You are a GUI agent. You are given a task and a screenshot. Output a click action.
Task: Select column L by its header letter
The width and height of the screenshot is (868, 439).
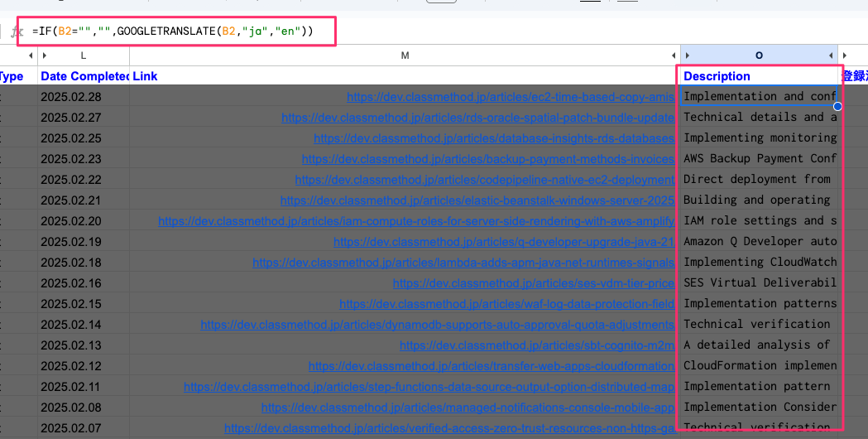coord(84,55)
